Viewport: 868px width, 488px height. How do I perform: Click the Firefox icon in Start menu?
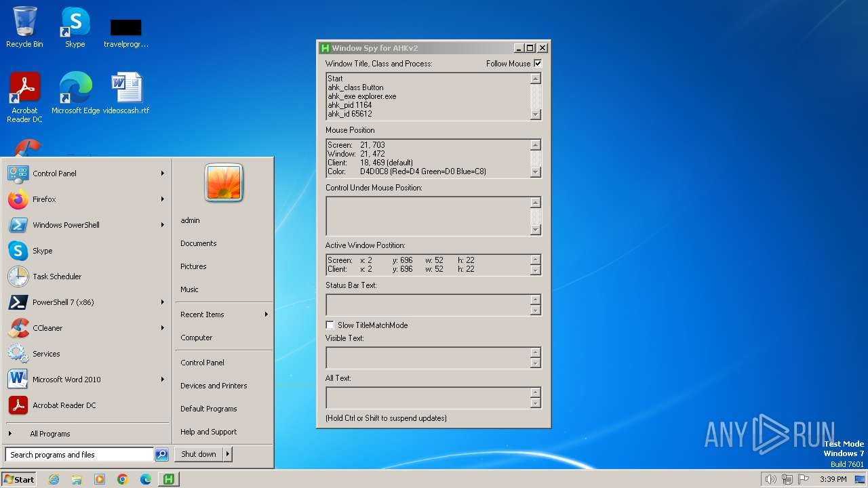[18, 199]
